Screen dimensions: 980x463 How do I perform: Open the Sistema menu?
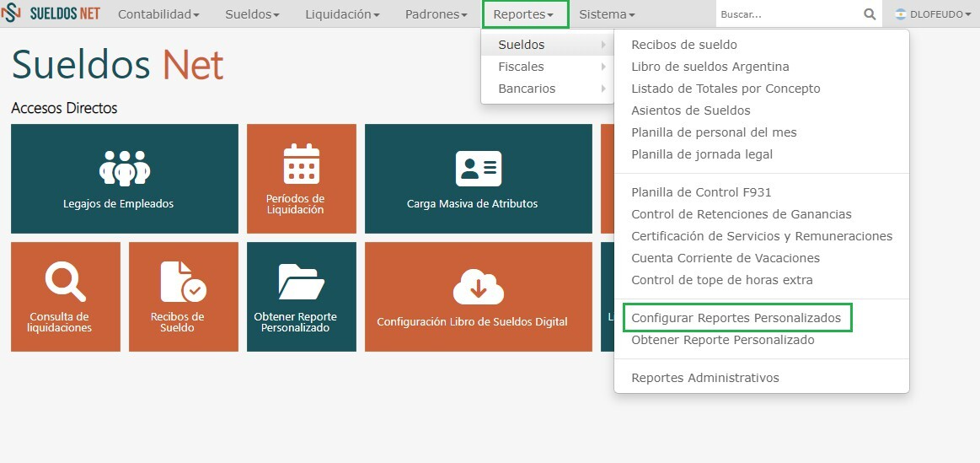click(607, 14)
